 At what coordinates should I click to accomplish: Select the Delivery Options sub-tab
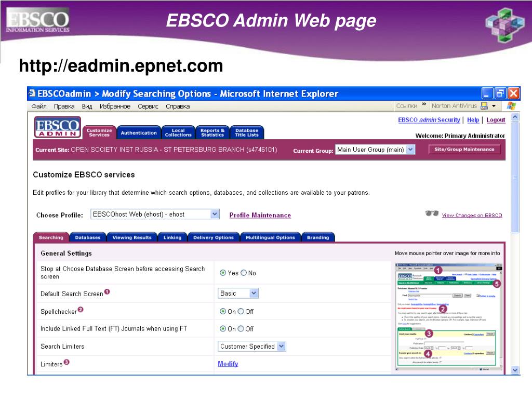tap(214, 237)
